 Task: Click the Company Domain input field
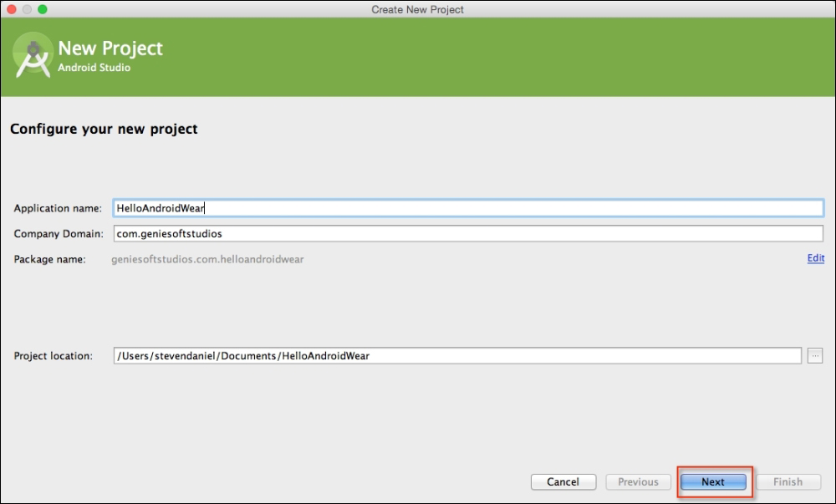pos(468,233)
